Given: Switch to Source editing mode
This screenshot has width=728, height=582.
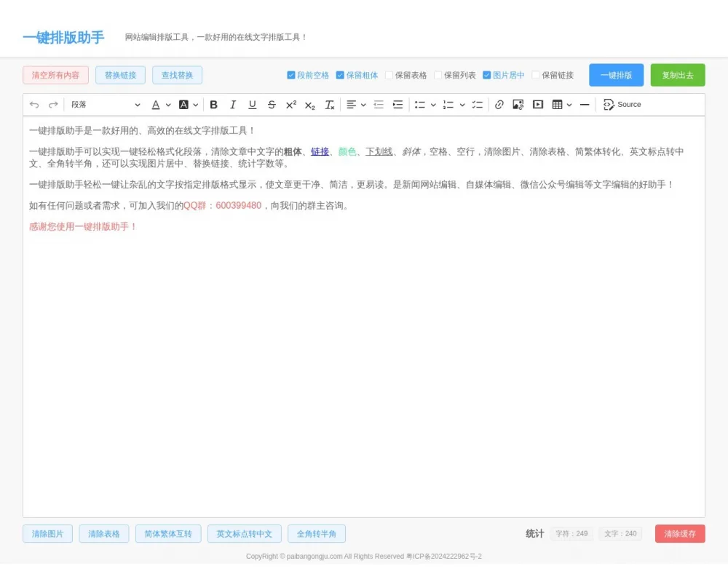Looking at the screenshot, I should 622,105.
